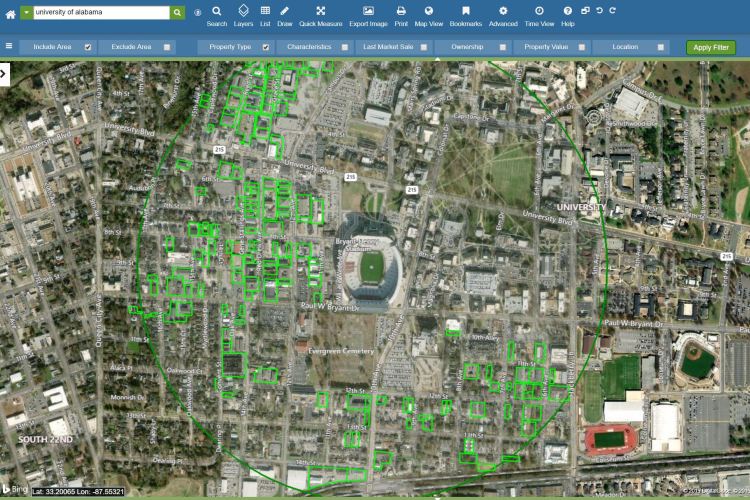Collapse the filter bar with the small up arrow
Viewport: 750px width, 500px height.
437,59
